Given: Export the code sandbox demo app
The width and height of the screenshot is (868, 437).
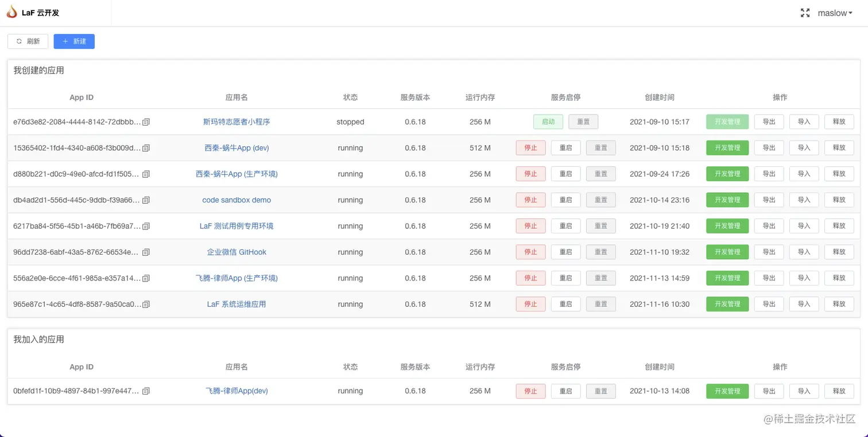Looking at the screenshot, I should (769, 200).
